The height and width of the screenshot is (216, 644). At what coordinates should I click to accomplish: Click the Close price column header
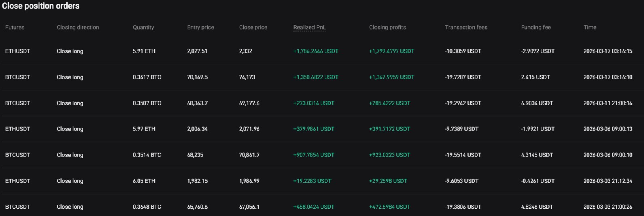[253, 27]
